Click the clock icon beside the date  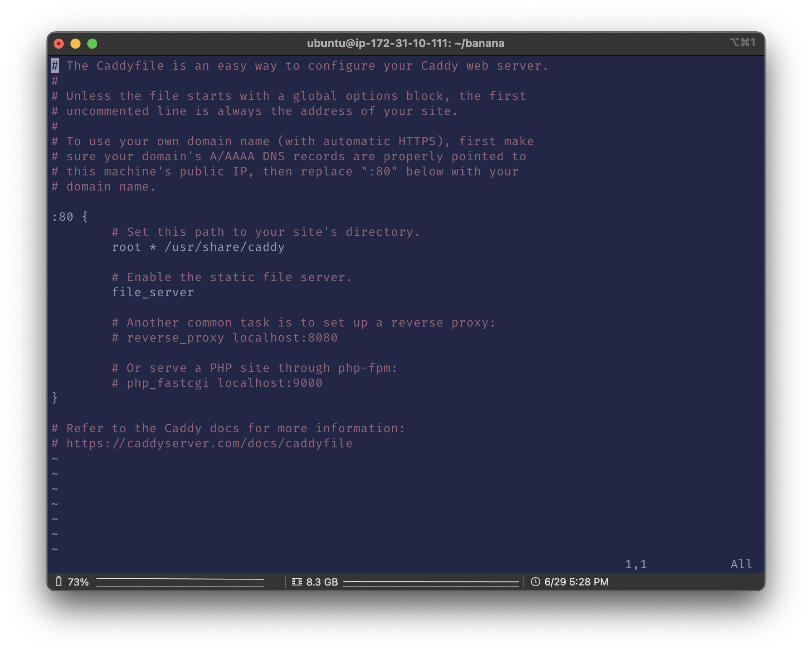535,582
